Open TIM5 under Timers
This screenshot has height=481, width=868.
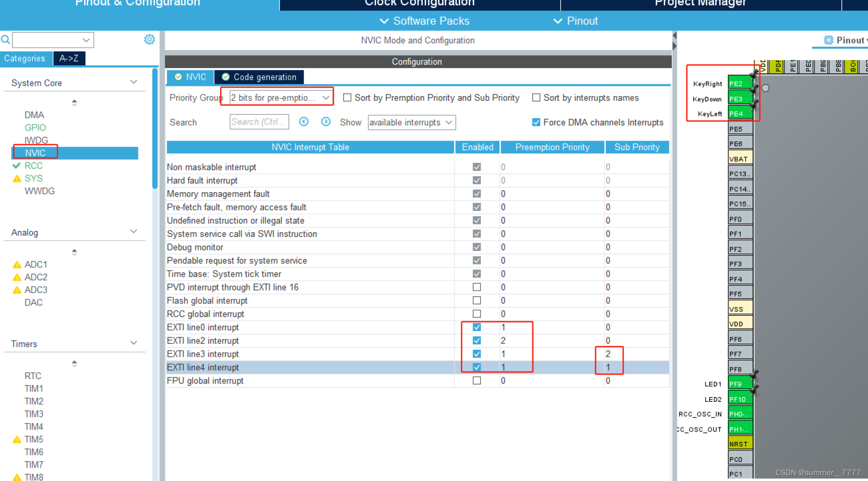(x=34, y=439)
